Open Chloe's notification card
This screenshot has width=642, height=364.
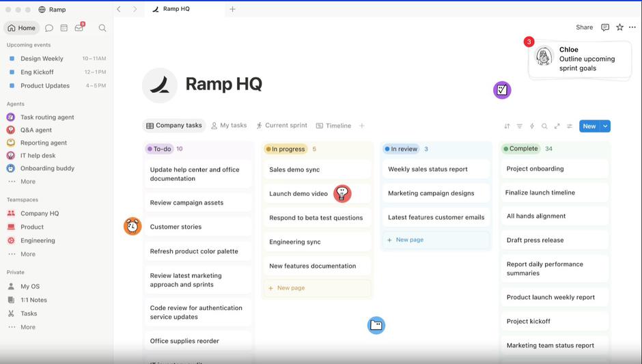pyautogui.click(x=580, y=59)
